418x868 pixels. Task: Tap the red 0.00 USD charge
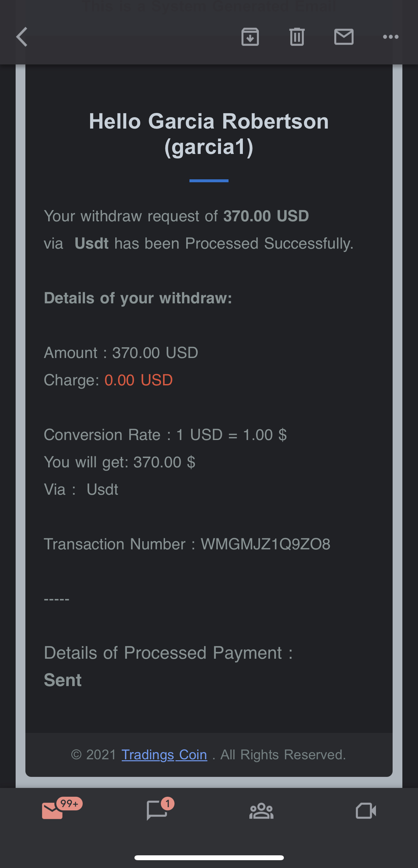tap(139, 380)
